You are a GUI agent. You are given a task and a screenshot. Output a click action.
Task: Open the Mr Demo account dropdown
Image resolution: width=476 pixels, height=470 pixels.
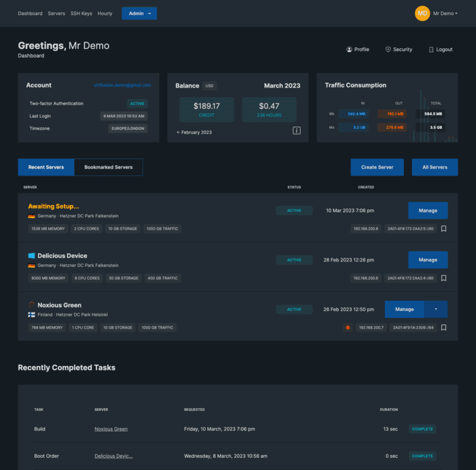(445, 14)
